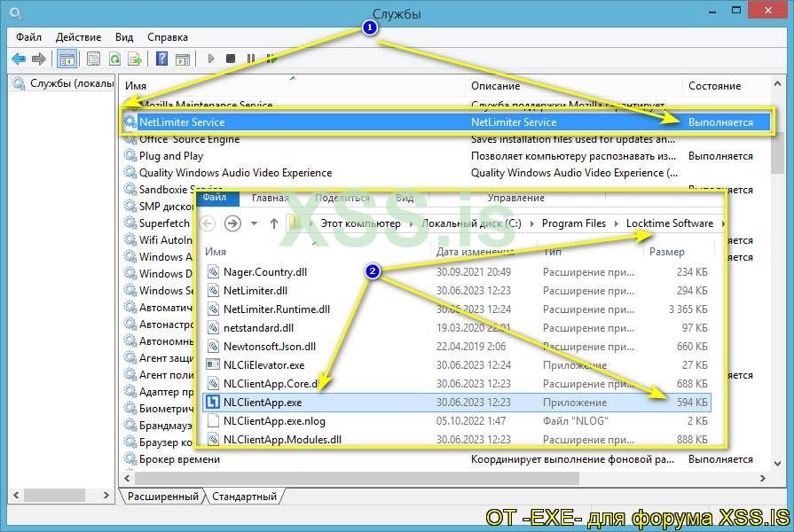Start the service with the play icon
Screen dimensions: 794x532
pos(211,59)
